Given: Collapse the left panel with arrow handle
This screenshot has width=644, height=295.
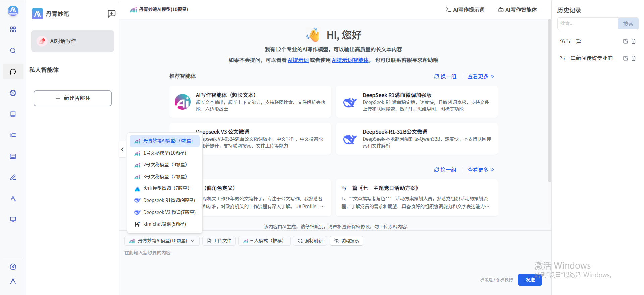Looking at the screenshot, I should point(122,150).
